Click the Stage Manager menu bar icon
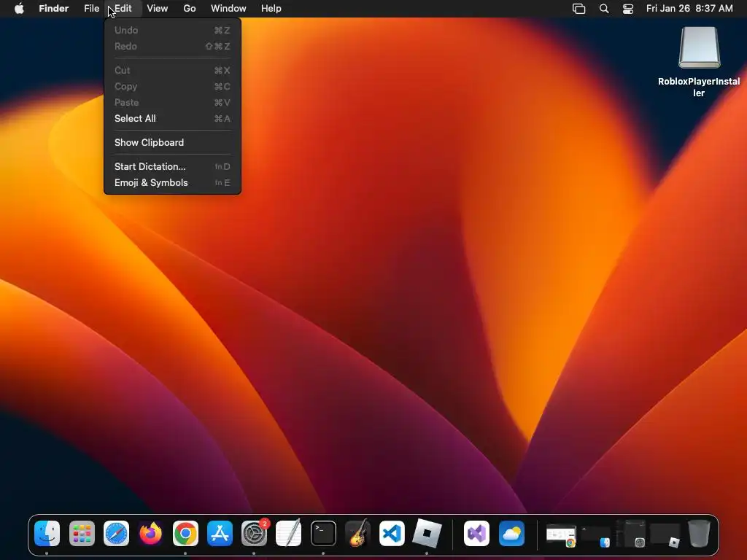747x560 pixels. click(578, 9)
